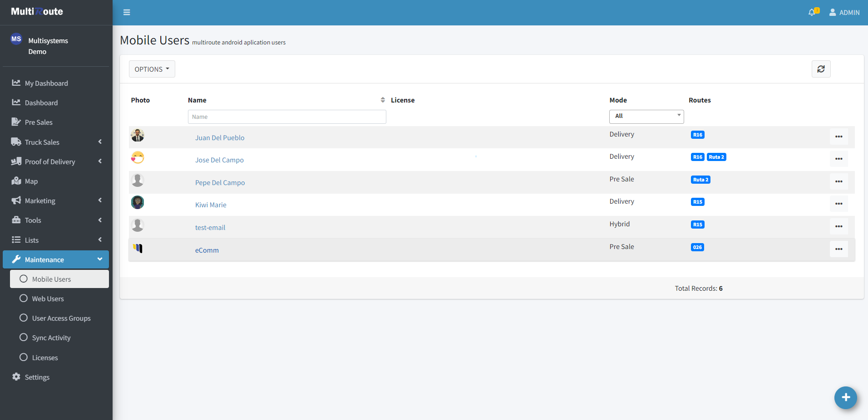Select the Marketing megaphone icon
Screen dimensions: 868x420
(16, 200)
